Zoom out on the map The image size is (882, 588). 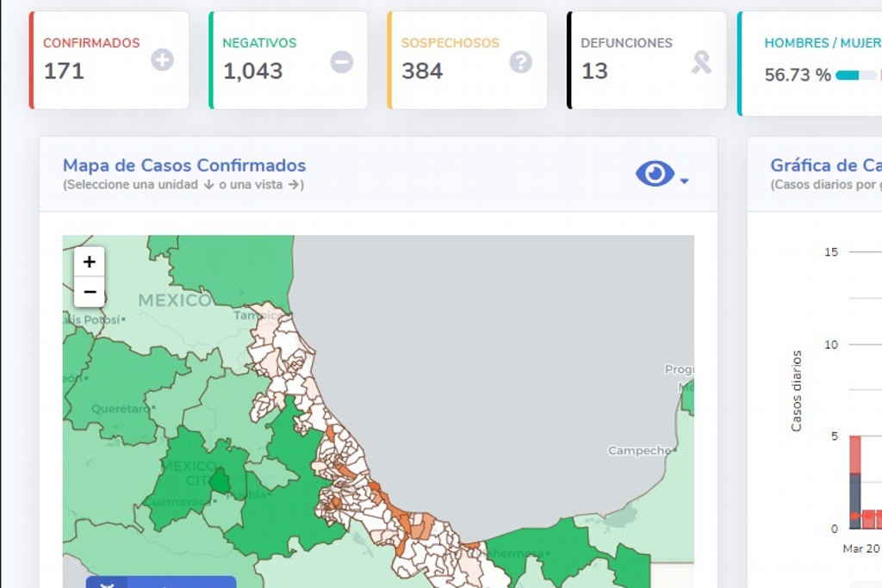coord(89,292)
